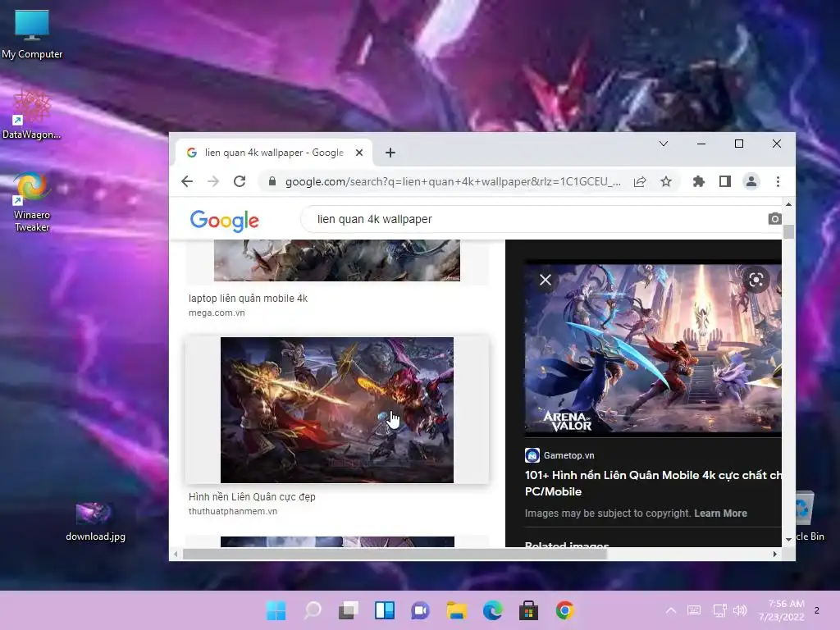
Task: Open taskbar Search
Action: (x=313, y=610)
